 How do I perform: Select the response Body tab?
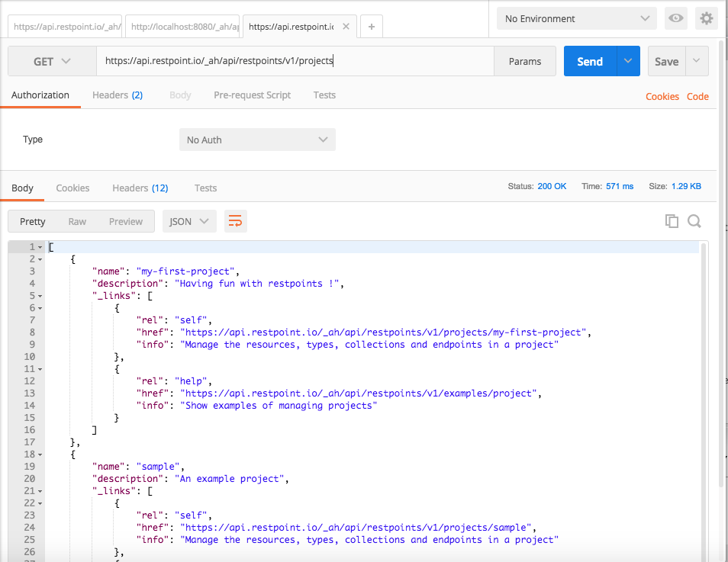pos(22,188)
